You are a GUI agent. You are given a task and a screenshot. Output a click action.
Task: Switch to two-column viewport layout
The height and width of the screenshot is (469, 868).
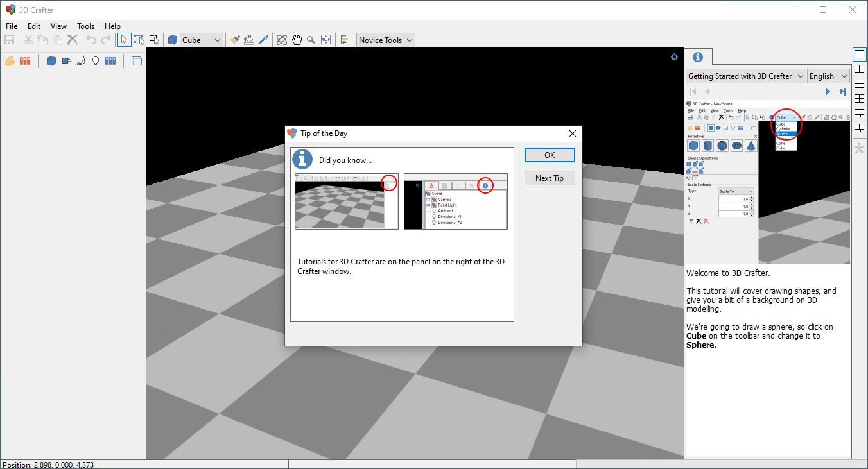tap(860, 69)
